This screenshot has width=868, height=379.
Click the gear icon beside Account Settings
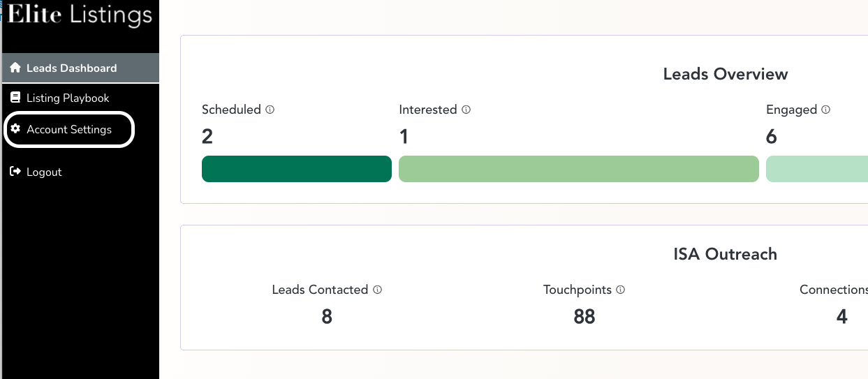click(15, 129)
